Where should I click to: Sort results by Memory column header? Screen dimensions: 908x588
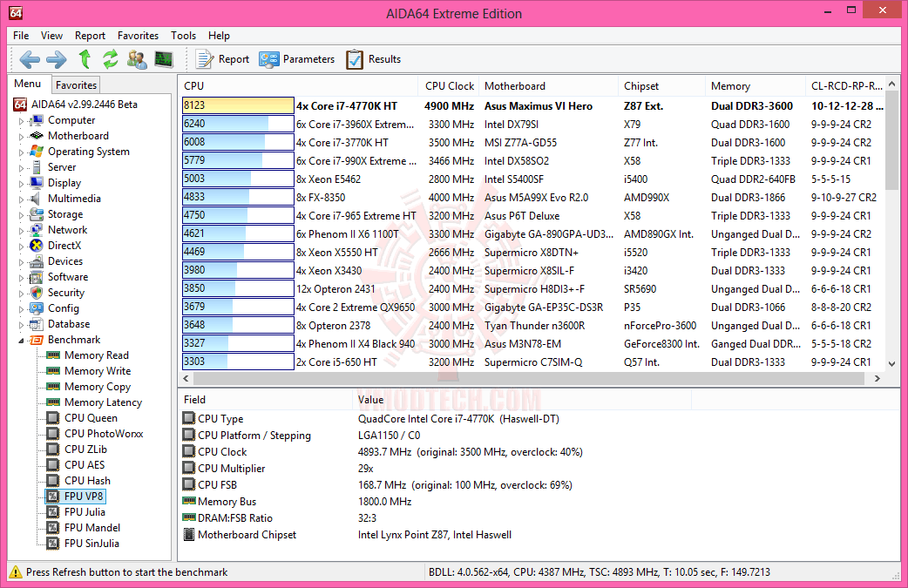pos(756,85)
